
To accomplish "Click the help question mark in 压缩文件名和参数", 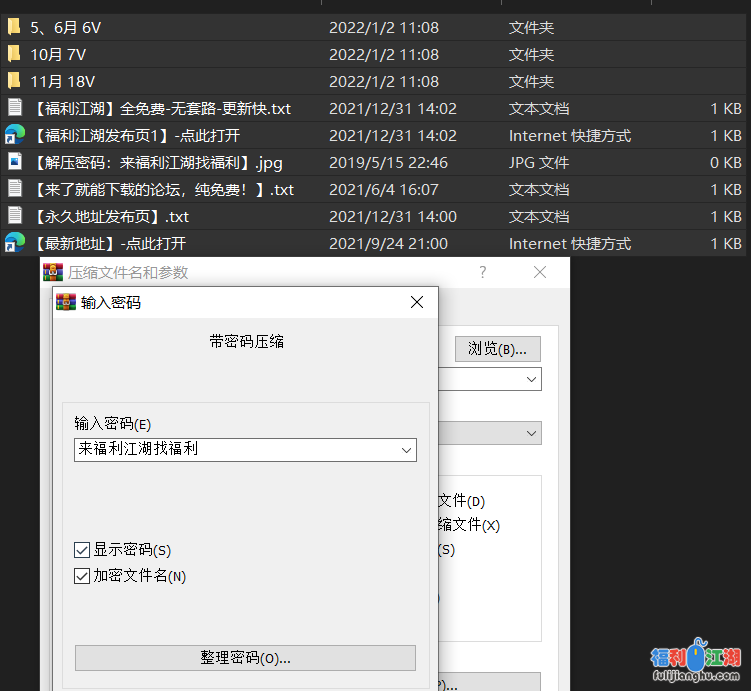I will coord(483,272).
